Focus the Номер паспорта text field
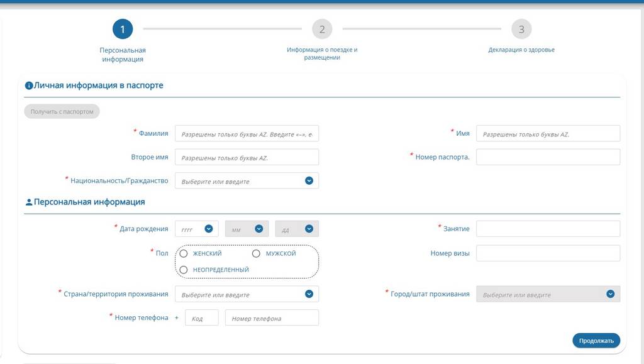The width and height of the screenshot is (644, 364). [548, 157]
